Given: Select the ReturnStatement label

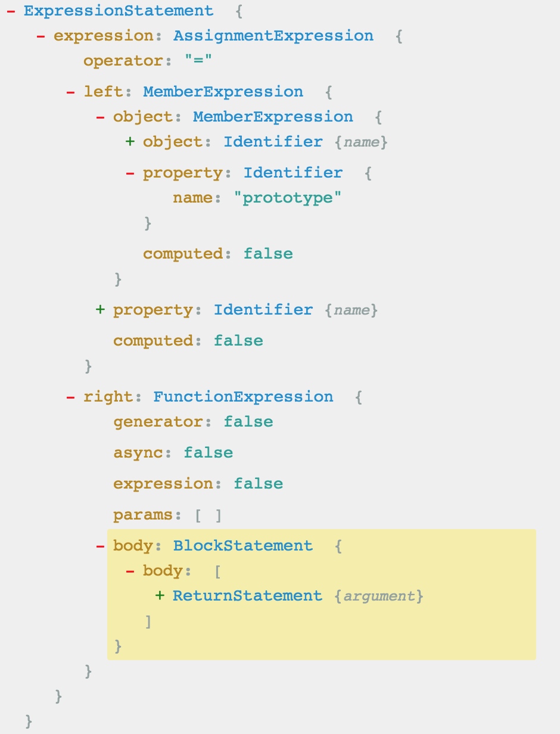Looking at the screenshot, I should click(247, 596).
